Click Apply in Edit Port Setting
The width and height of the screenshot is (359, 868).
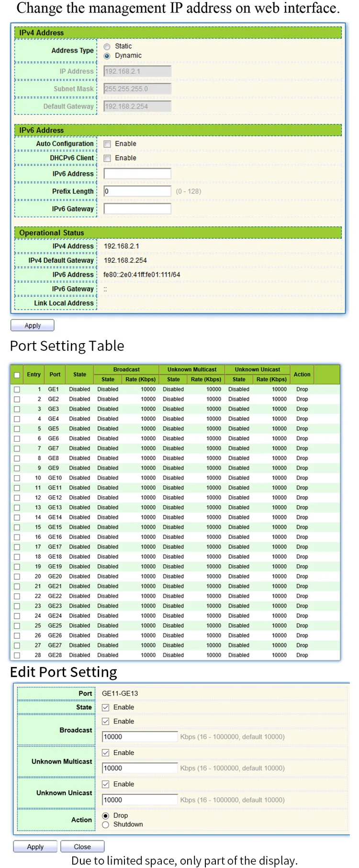coord(35,846)
